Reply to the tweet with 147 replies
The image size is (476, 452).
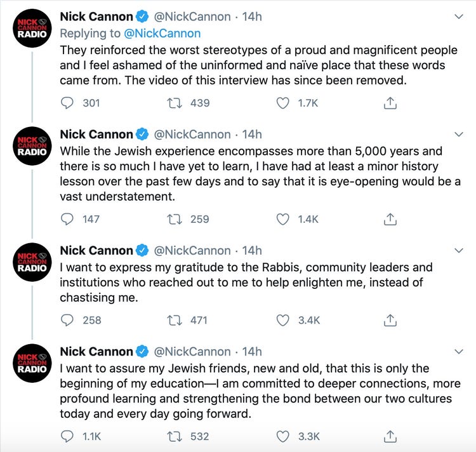click(67, 219)
